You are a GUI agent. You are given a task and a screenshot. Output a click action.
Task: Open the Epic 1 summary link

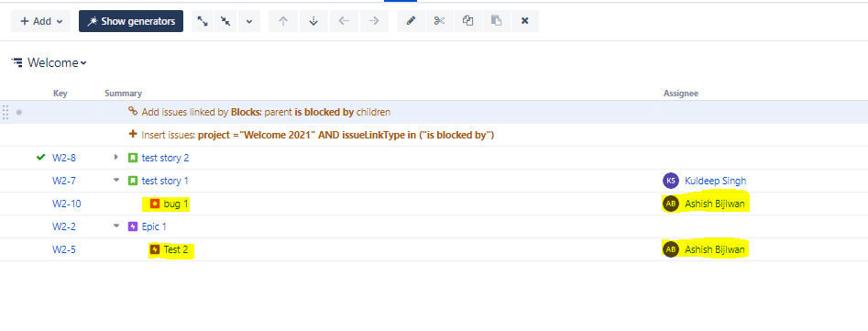(154, 226)
